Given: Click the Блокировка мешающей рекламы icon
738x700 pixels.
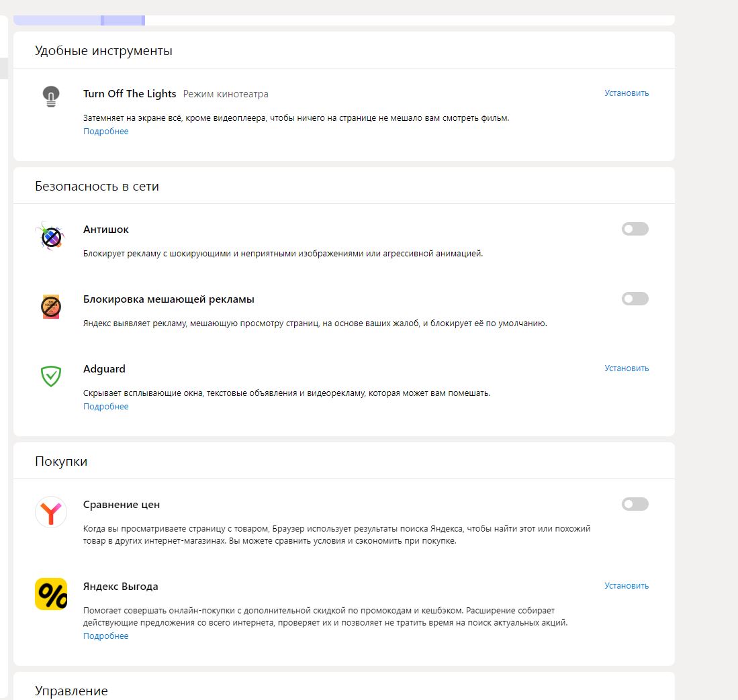Looking at the screenshot, I should [x=51, y=307].
